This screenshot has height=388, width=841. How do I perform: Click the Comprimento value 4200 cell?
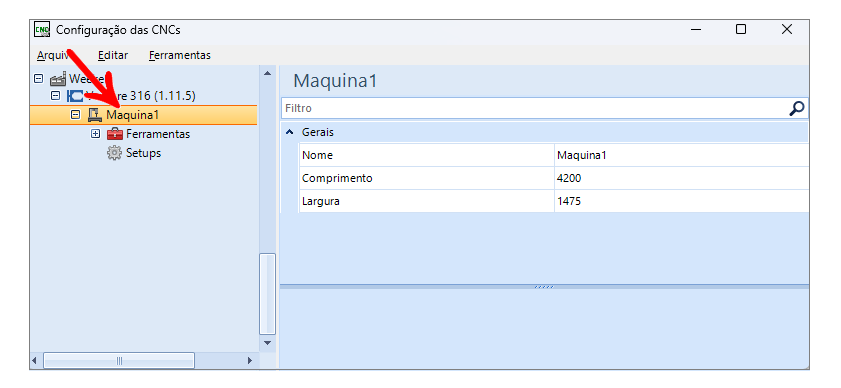click(x=681, y=178)
